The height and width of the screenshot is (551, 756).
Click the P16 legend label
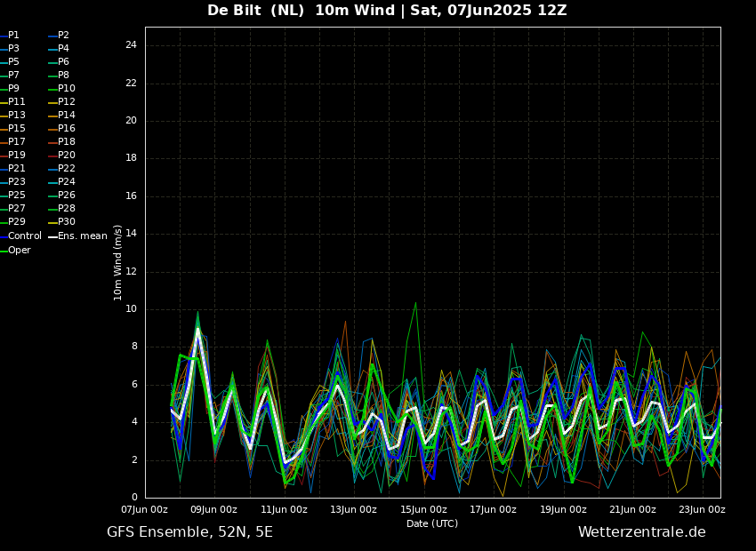[67, 129]
